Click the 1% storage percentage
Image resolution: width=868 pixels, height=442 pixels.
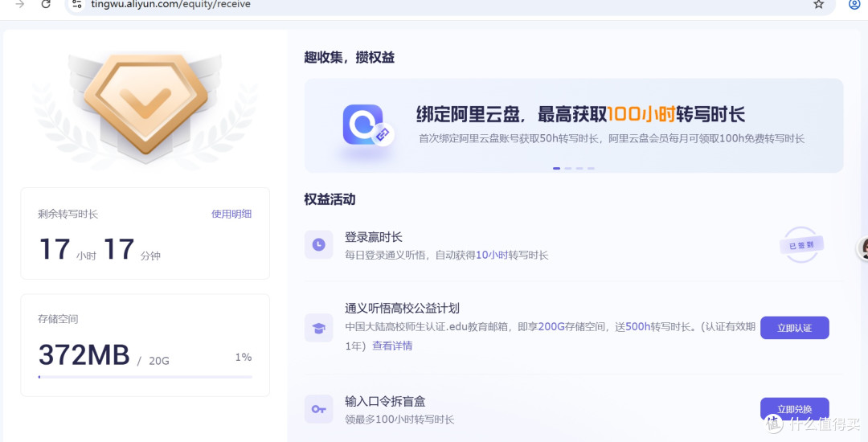(x=244, y=358)
